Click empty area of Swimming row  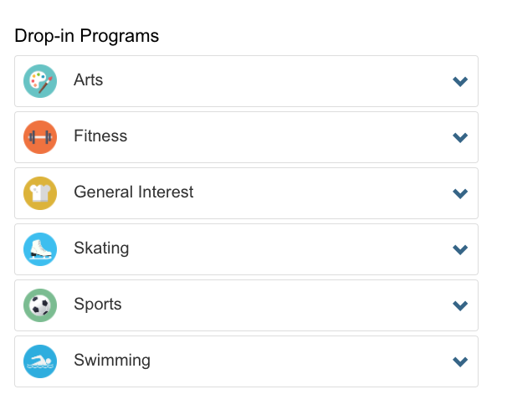point(291,361)
